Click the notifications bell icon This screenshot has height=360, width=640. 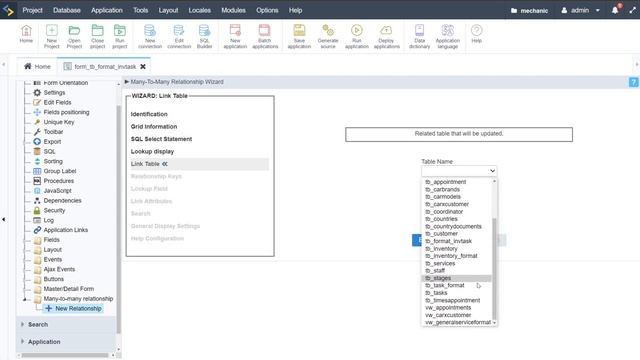615,10
